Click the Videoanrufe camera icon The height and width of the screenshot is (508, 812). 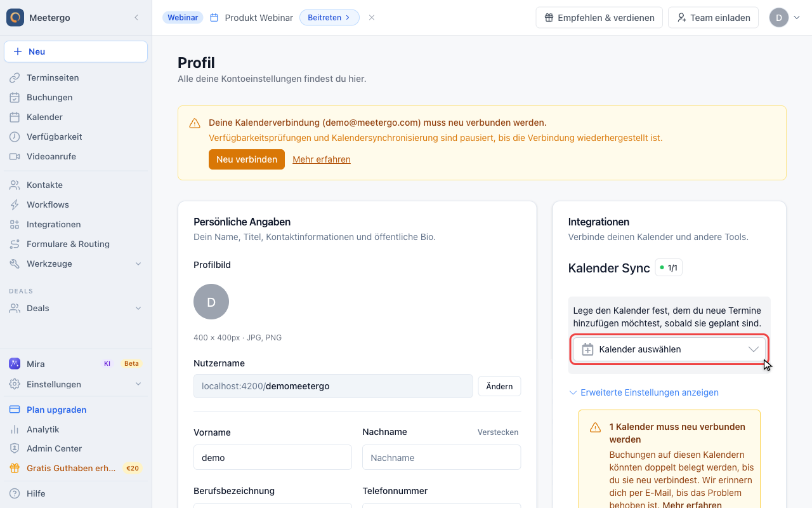pyautogui.click(x=15, y=156)
